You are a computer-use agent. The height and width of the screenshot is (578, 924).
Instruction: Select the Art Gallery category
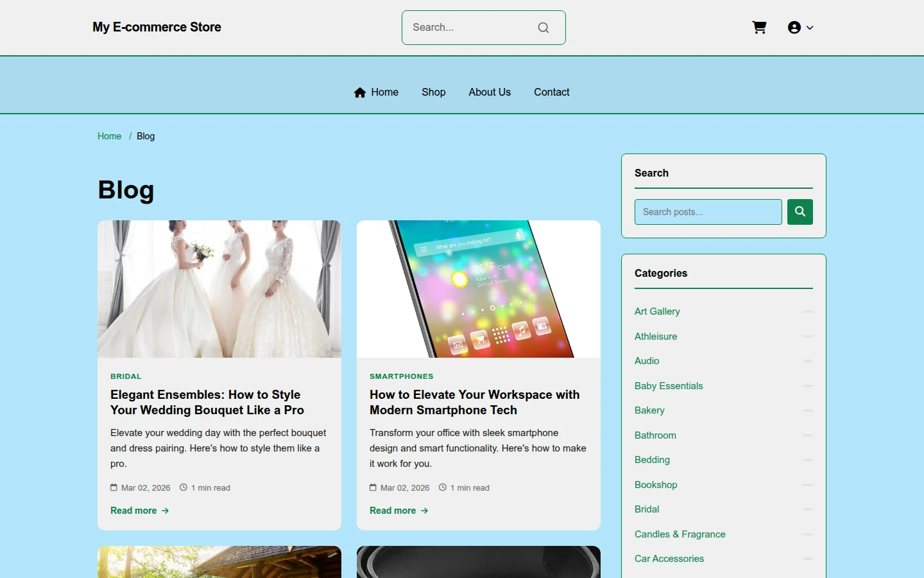[657, 311]
